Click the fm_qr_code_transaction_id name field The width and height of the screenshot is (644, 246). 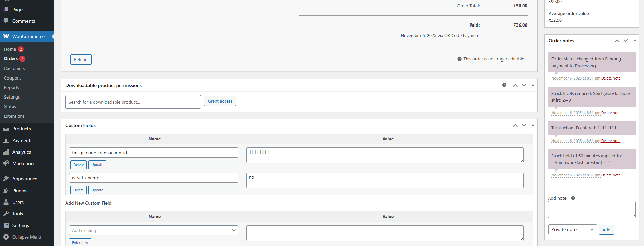click(154, 153)
